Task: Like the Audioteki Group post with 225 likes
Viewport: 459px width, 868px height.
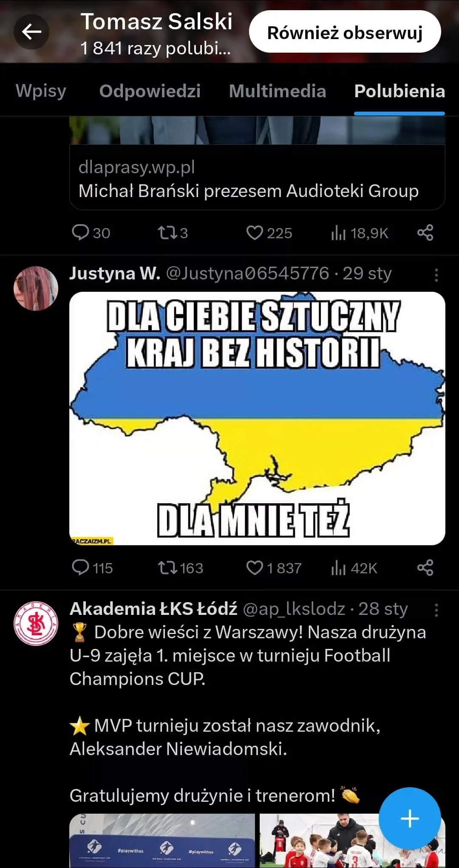Action: pyautogui.click(x=269, y=233)
